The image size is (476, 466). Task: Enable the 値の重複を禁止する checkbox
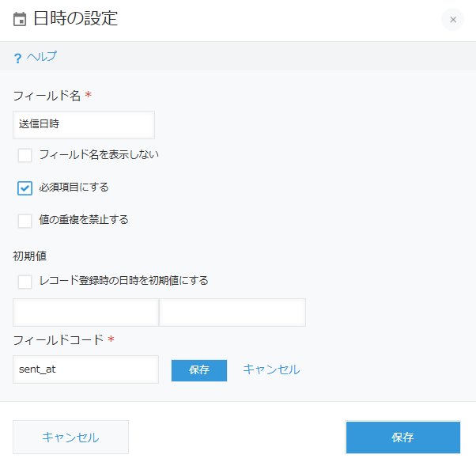(25, 221)
